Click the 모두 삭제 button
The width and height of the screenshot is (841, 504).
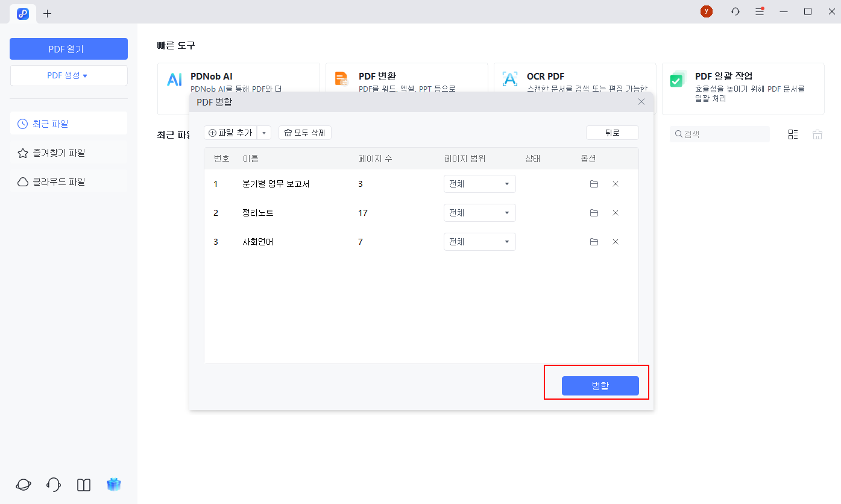click(305, 133)
